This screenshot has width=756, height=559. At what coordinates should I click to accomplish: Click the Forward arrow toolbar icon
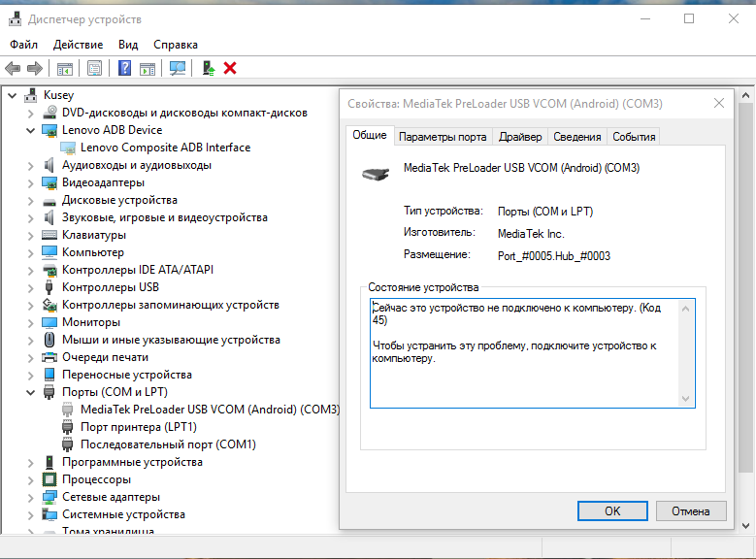tap(35, 69)
